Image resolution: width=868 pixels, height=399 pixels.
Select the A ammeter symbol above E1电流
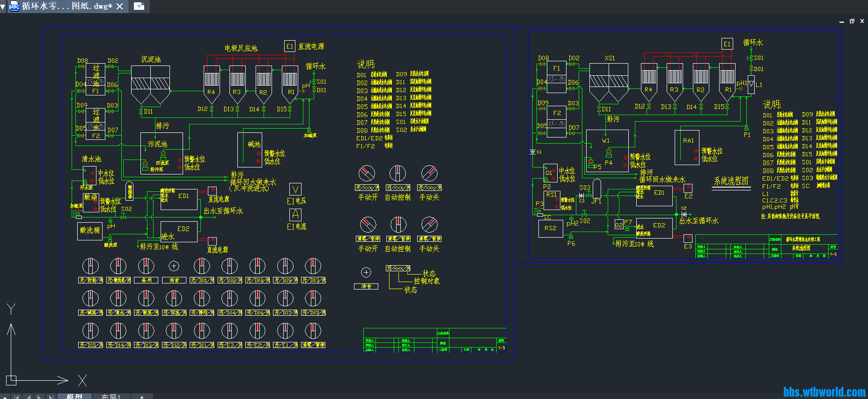point(295,215)
